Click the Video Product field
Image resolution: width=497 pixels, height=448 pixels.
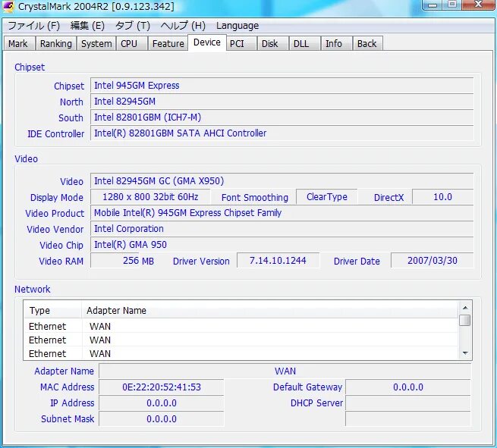pos(282,213)
